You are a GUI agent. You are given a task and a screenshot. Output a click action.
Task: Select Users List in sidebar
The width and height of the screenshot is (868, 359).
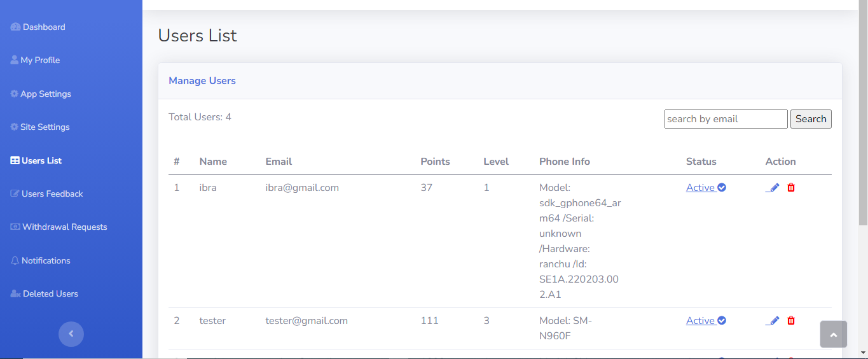pos(41,161)
